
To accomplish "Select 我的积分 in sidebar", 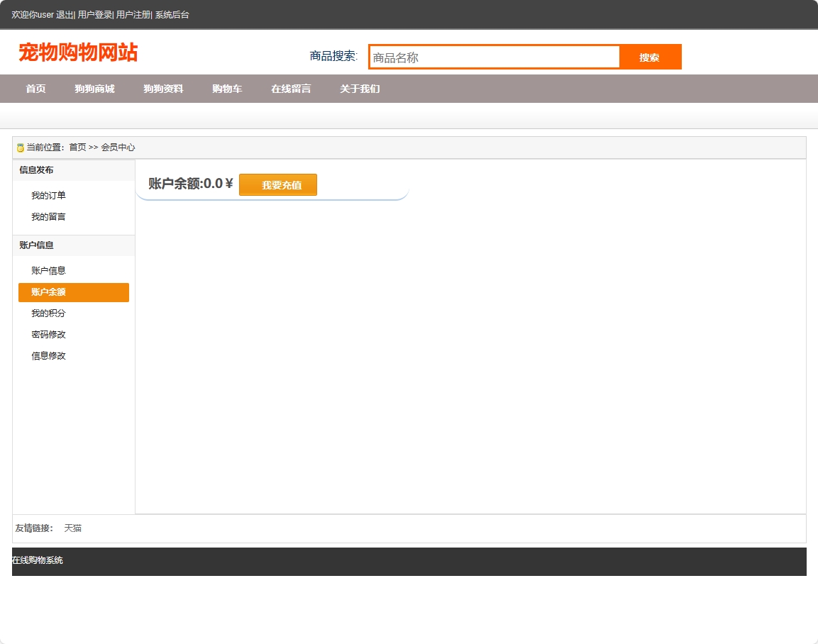I will tap(48, 313).
